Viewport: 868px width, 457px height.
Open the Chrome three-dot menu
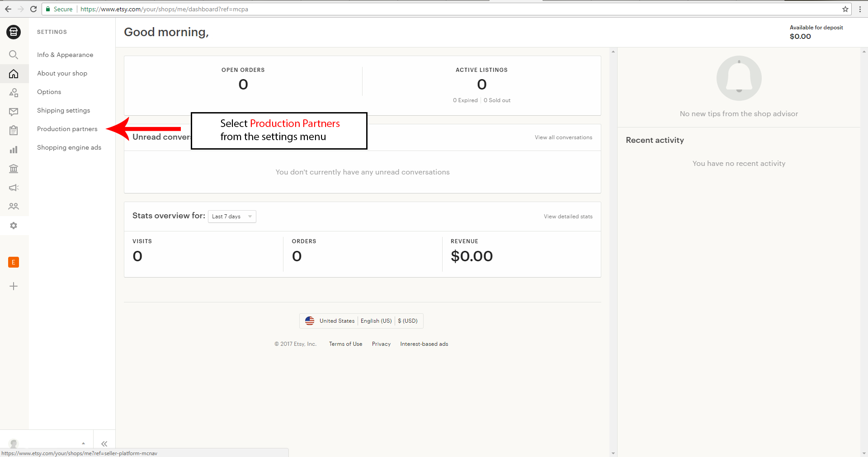tap(860, 9)
